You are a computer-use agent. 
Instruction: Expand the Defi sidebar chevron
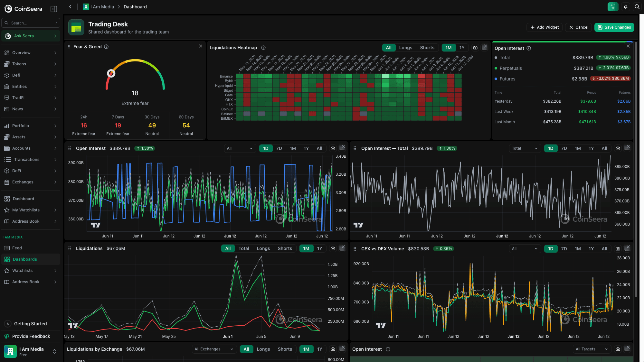click(55, 75)
